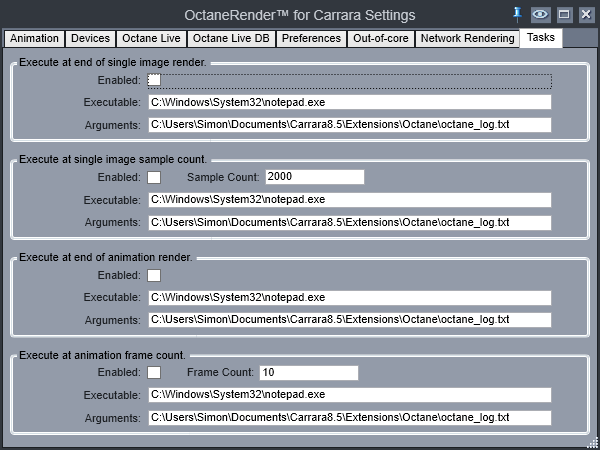This screenshot has height=450, width=600.
Task: Click 'Execute at animation frame count.' heading
Action: (102, 355)
